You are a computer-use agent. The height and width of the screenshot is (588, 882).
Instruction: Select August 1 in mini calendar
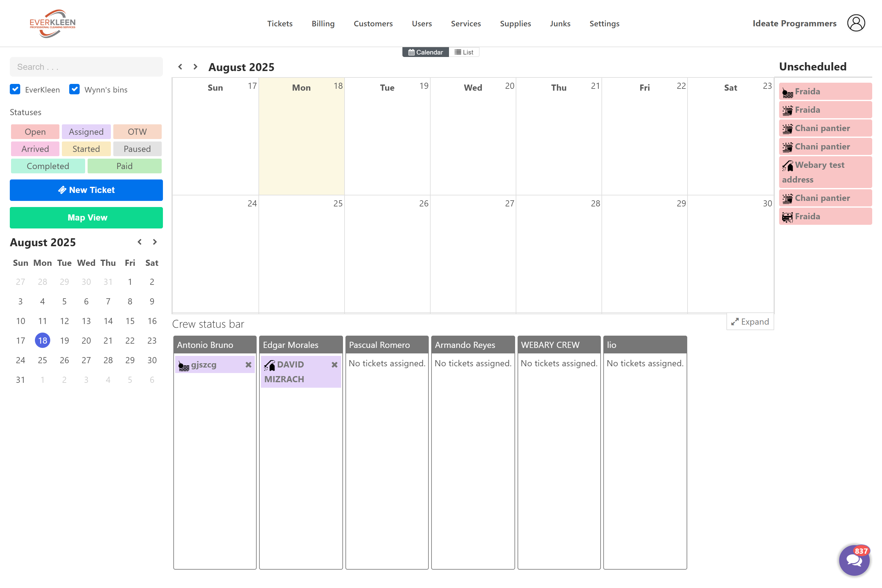[130, 282]
